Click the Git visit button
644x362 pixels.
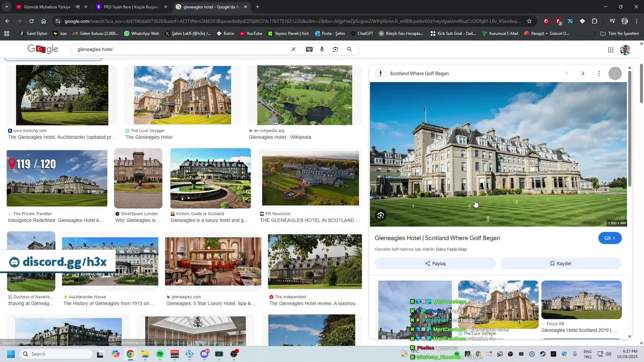click(x=610, y=238)
